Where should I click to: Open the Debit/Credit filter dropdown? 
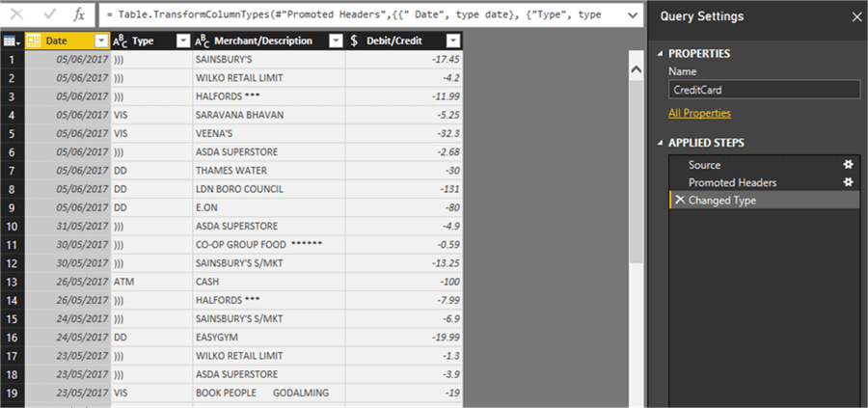pos(453,41)
